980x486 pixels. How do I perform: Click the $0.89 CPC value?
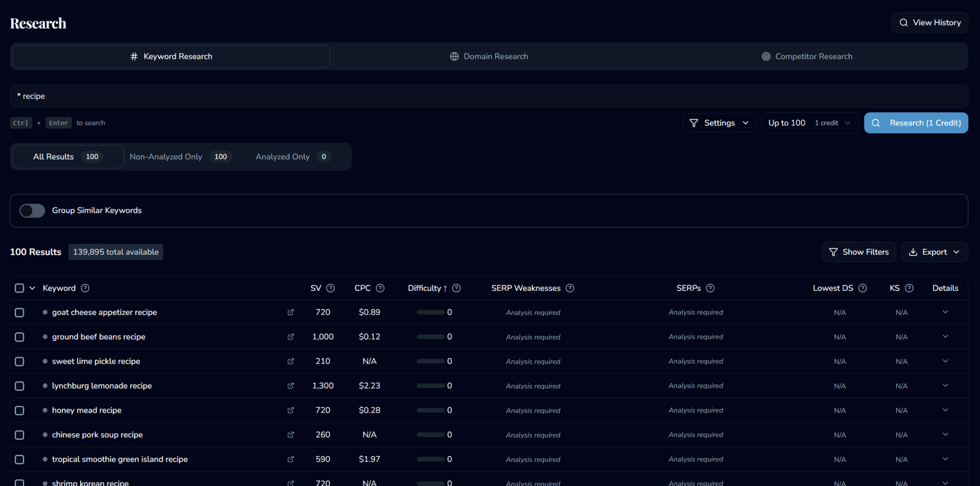coord(370,312)
